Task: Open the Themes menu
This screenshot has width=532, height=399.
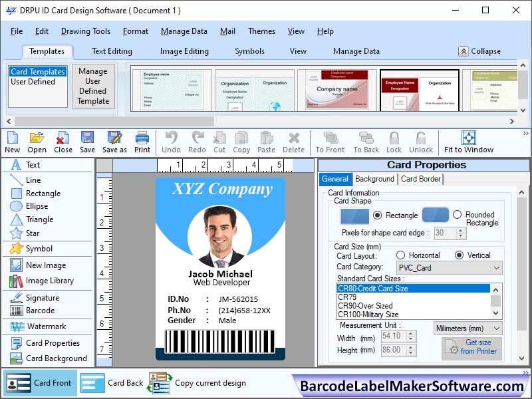Action: pyautogui.click(x=261, y=31)
